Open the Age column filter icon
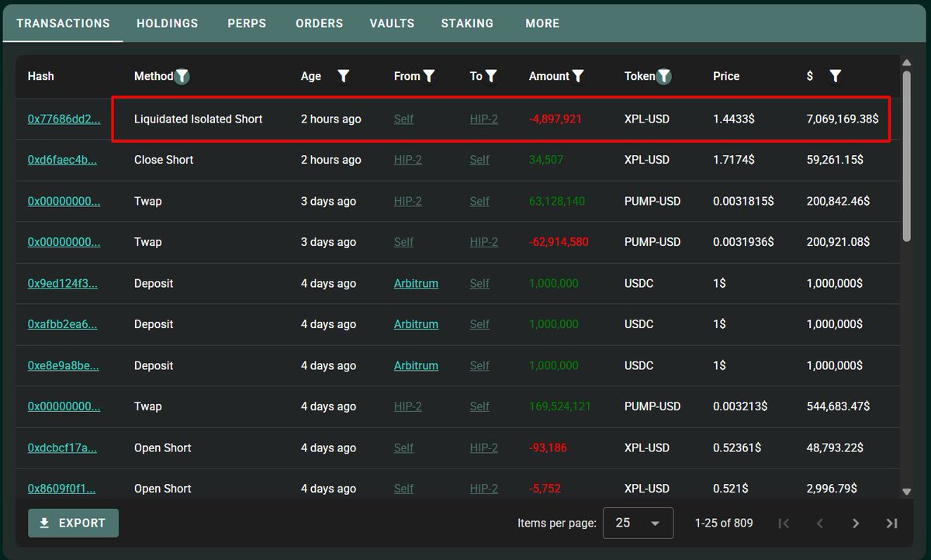 click(344, 76)
